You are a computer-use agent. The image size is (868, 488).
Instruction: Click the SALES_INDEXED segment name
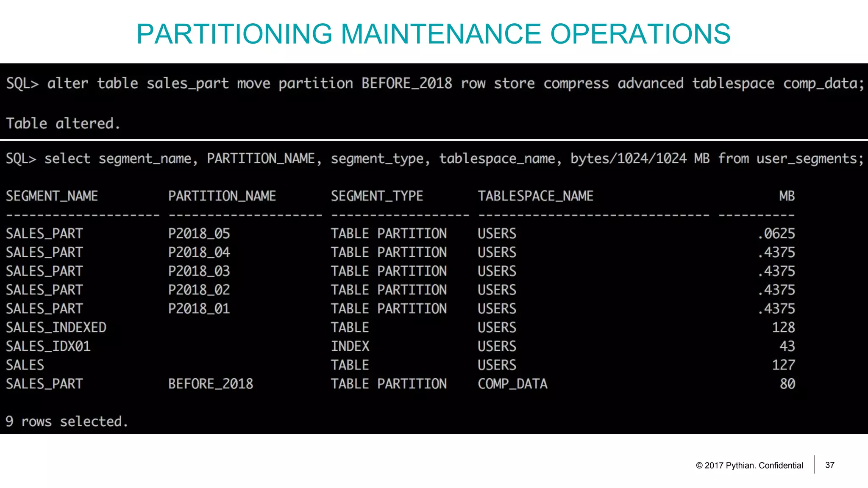coord(56,327)
